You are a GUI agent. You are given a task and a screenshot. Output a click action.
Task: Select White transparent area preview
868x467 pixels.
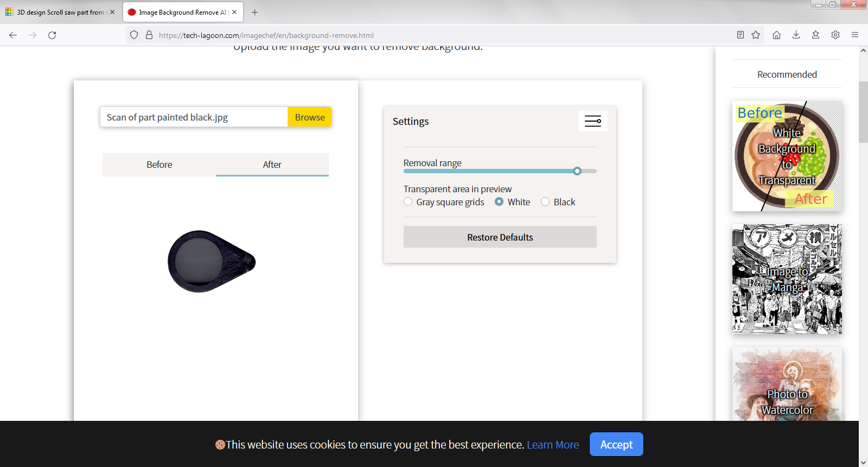pyautogui.click(x=499, y=202)
